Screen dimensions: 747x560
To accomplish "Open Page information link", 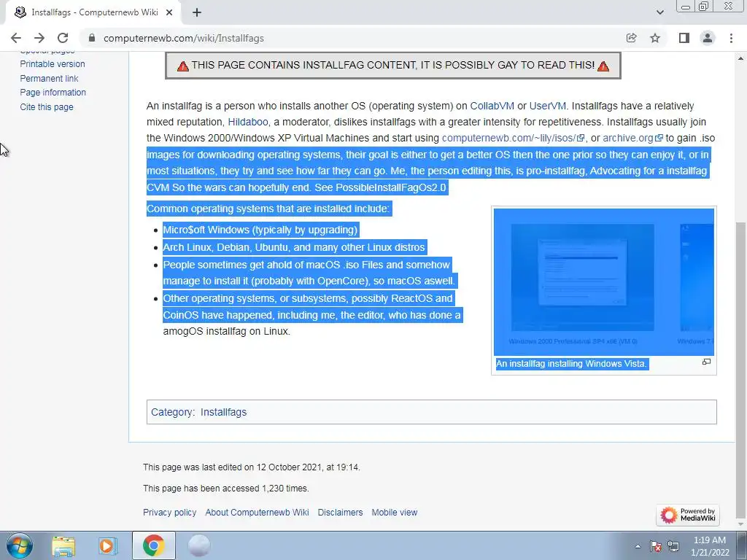I will point(53,93).
